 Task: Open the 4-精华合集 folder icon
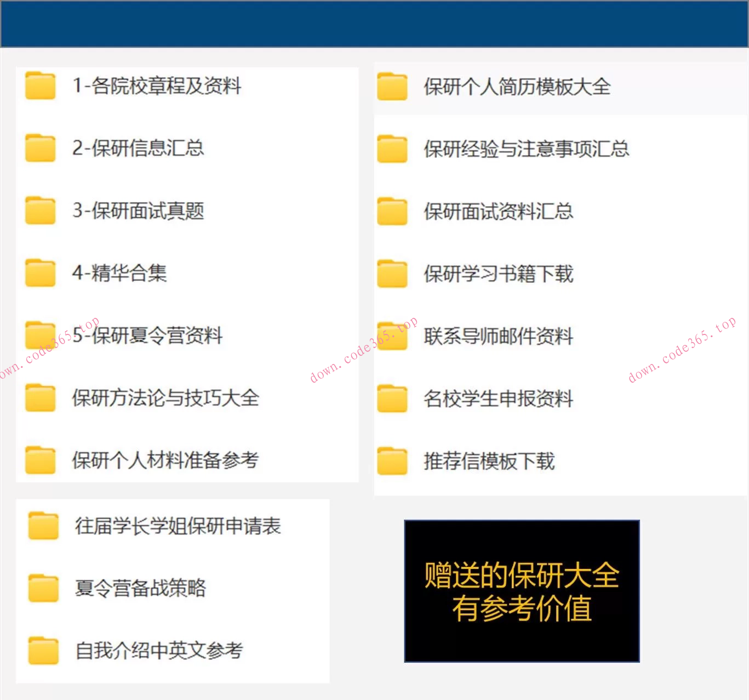tap(39, 272)
